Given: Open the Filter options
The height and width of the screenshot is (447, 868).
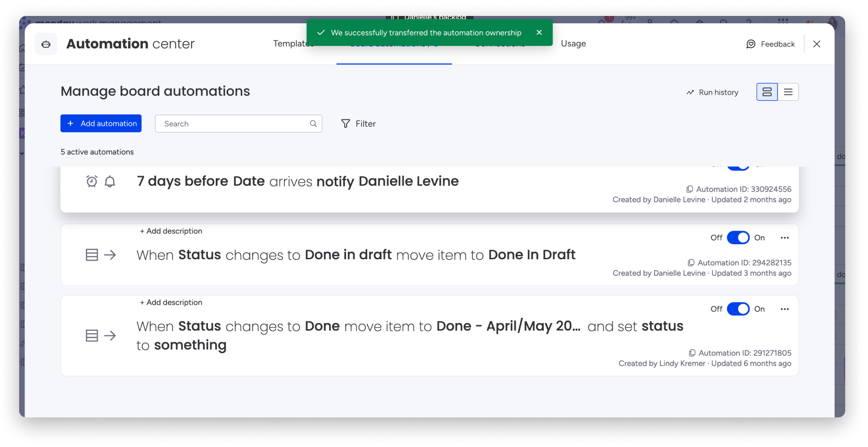Looking at the screenshot, I should tap(359, 123).
